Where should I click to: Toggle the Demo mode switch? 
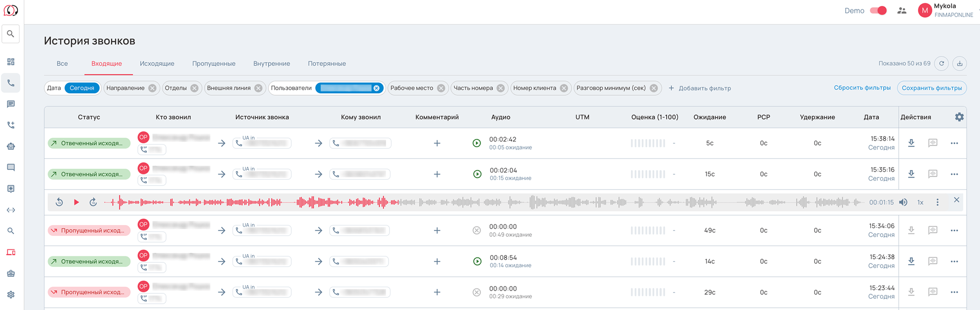(x=878, y=11)
